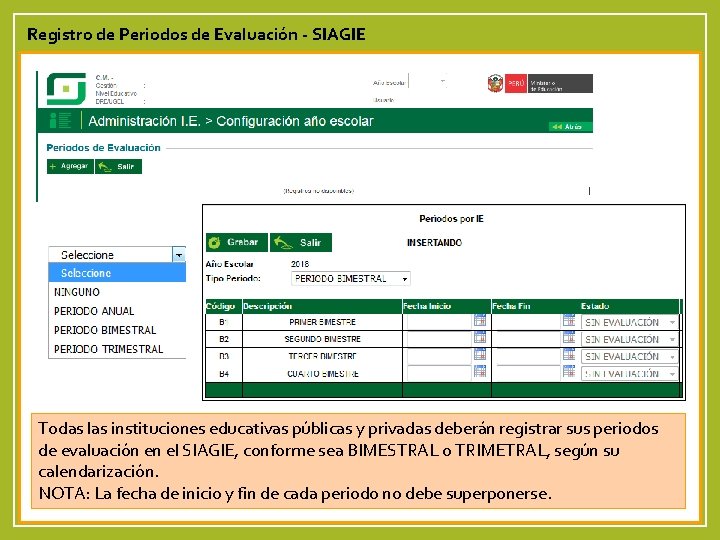Open Estado dropdown for SEGUNDO BIMESTRE

(x=629, y=339)
